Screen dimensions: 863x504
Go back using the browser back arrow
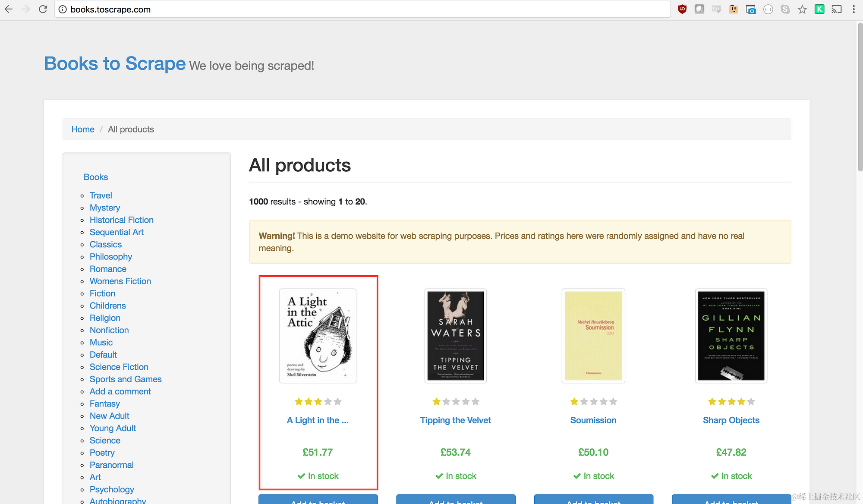pyautogui.click(x=9, y=9)
